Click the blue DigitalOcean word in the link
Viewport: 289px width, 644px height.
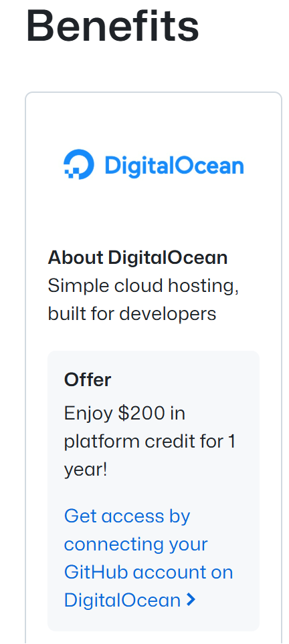[x=122, y=600]
